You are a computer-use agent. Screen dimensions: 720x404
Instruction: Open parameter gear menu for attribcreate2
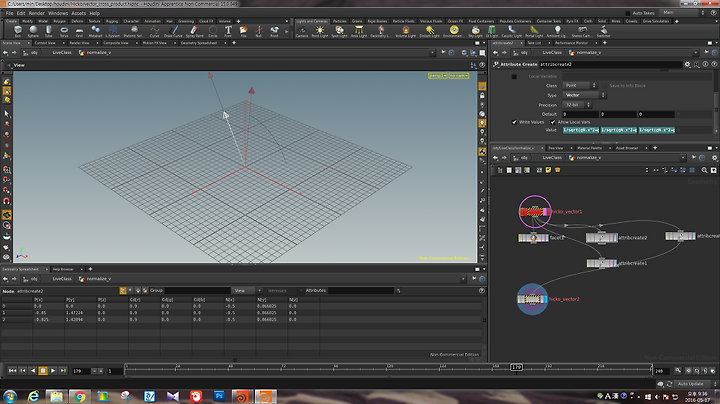point(687,64)
